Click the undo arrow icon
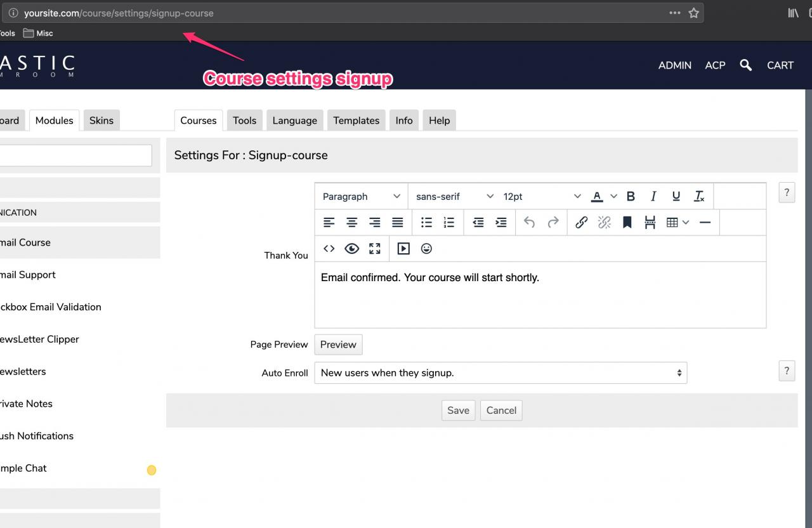 tap(530, 222)
